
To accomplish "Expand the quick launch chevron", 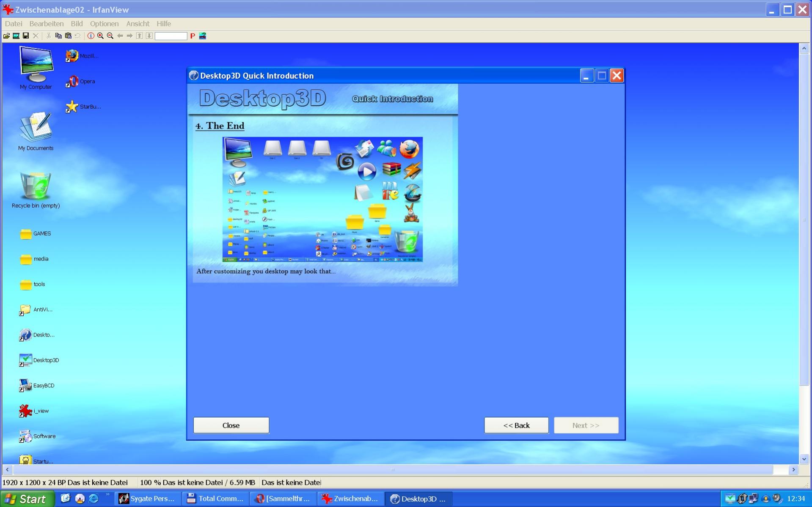I will (107, 495).
